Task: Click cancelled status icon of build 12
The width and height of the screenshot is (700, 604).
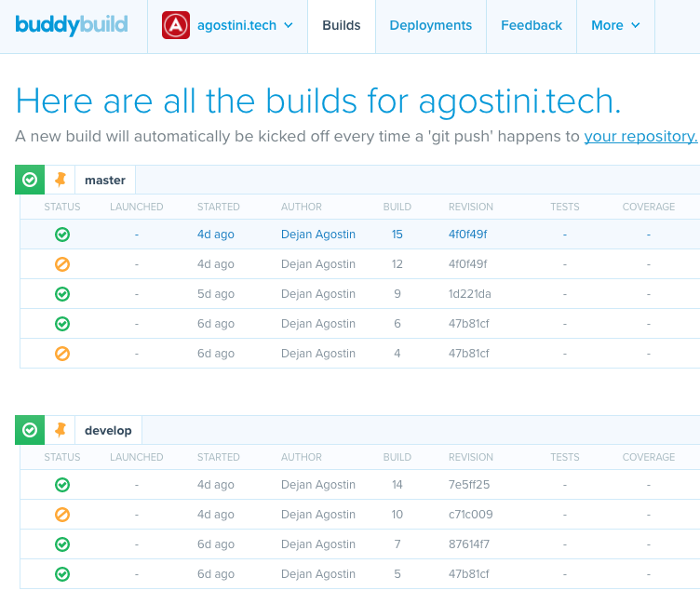Action: 62,264
